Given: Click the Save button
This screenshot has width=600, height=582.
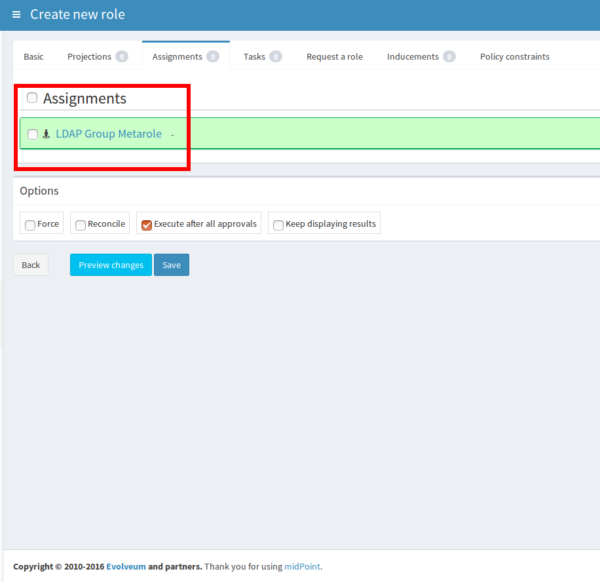Looking at the screenshot, I should point(171,265).
